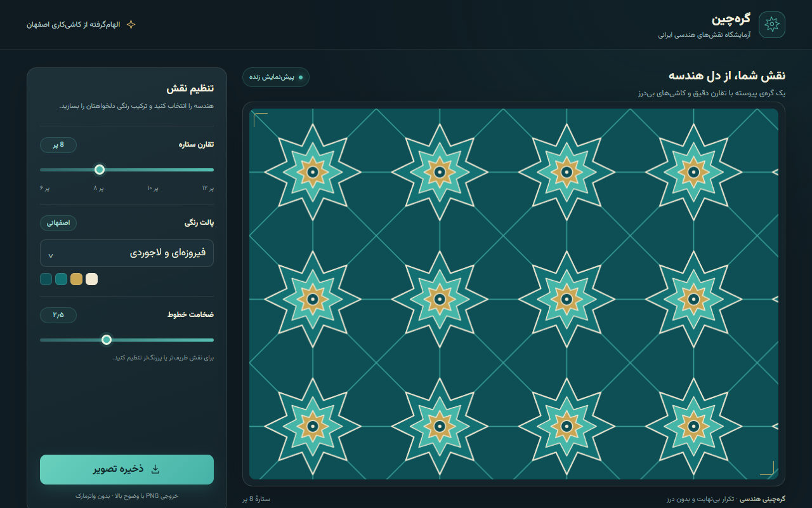Click the اصفهانی palette tag

tap(58, 223)
